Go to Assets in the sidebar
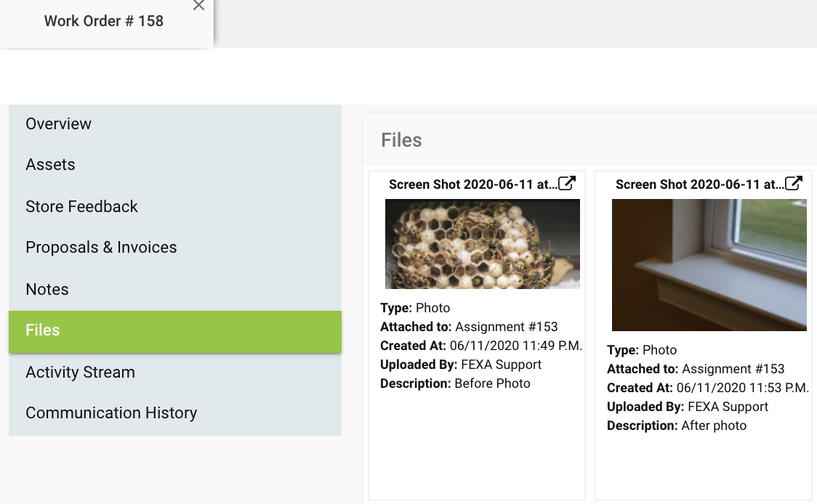 coord(51,165)
